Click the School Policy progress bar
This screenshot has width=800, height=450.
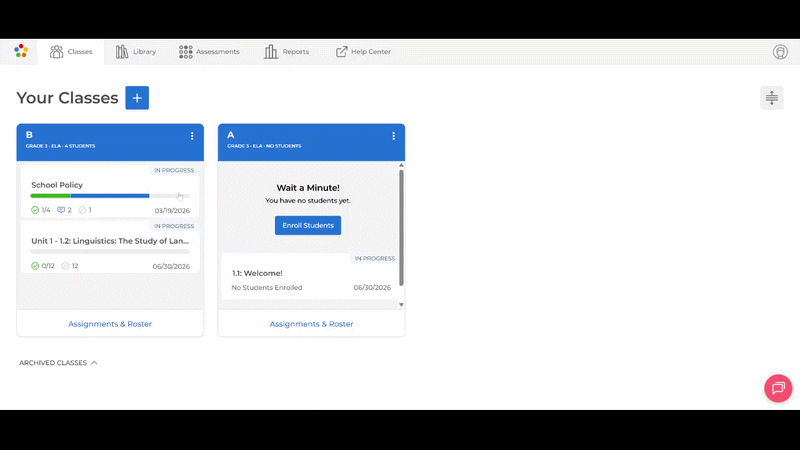[x=109, y=196]
